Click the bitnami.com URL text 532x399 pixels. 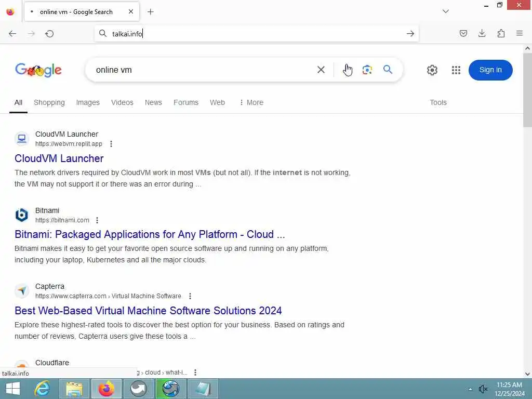[x=62, y=220]
